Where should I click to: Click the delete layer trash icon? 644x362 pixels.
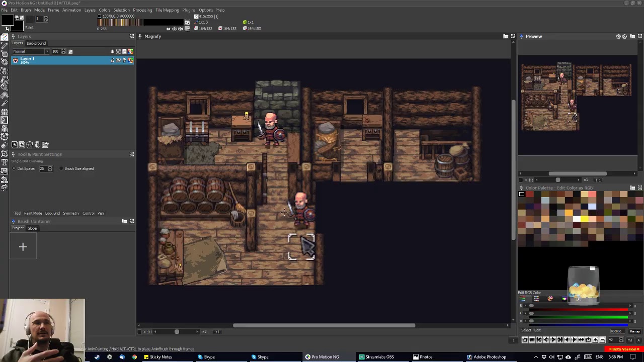(x=29, y=145)
